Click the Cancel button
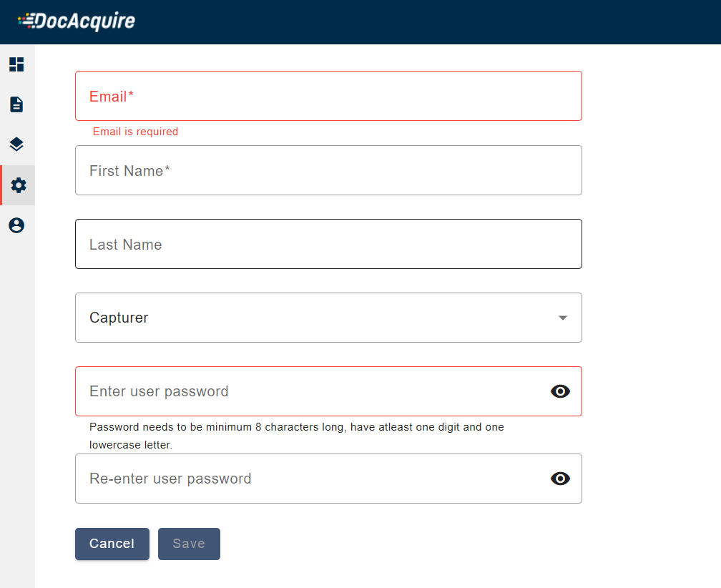 (112, 544)
